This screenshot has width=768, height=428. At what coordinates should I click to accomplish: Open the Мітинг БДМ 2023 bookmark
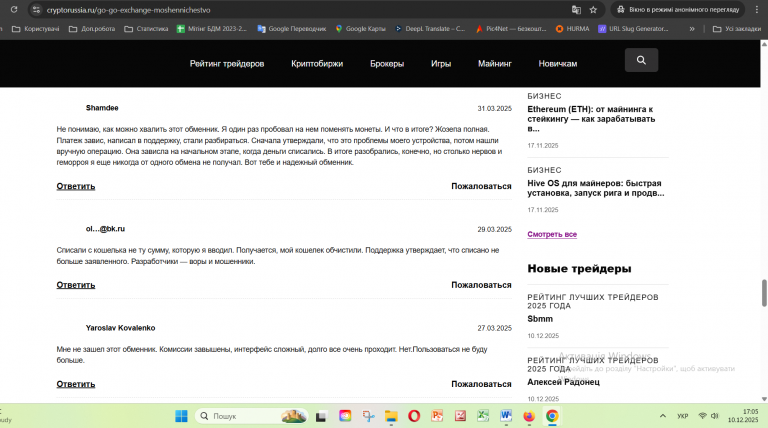point(212,29)
